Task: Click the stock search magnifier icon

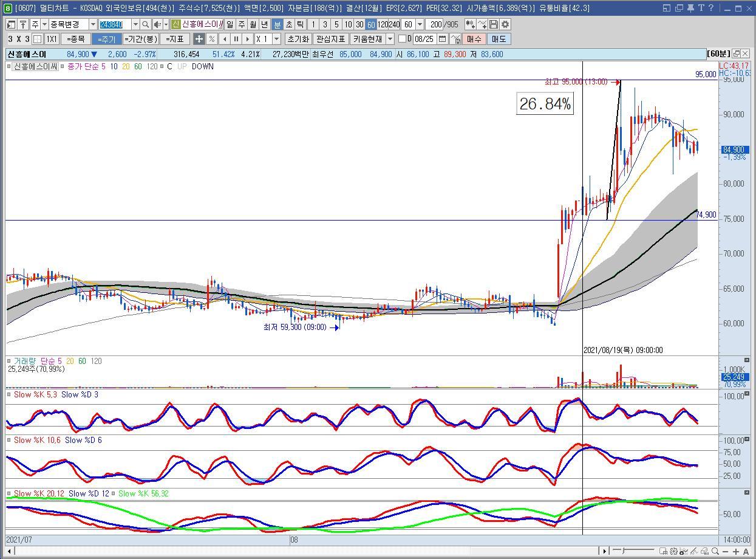Action: (x=146, y=24)
